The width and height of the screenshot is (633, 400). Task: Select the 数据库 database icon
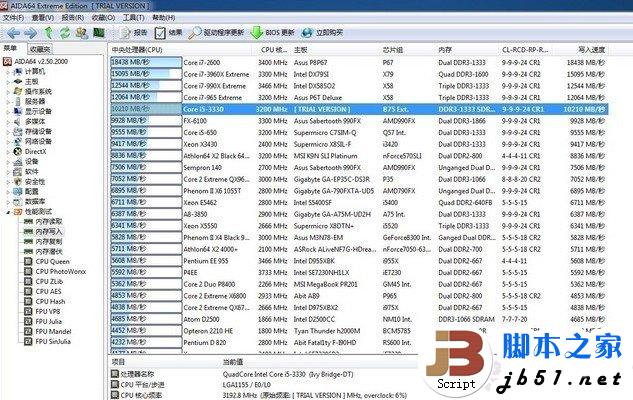(17, 201)
